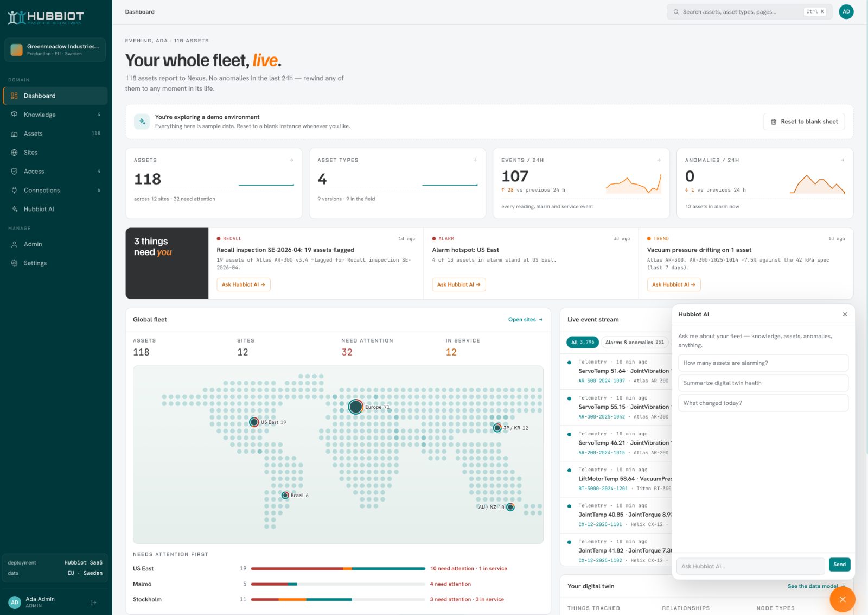868x615 pixels.
Task: Open the Settings gear icon
Action: click(14, 263)
